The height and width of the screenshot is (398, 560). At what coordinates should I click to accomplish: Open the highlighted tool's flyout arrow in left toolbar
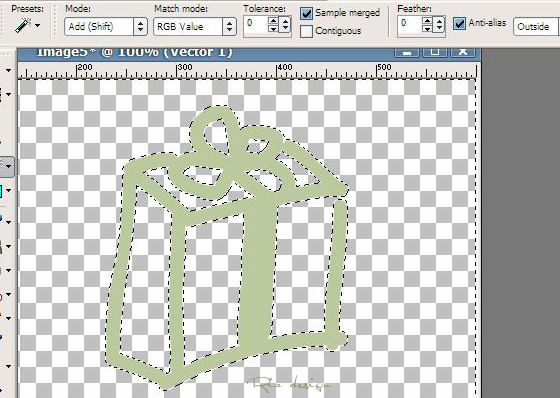tap(9, 166)
